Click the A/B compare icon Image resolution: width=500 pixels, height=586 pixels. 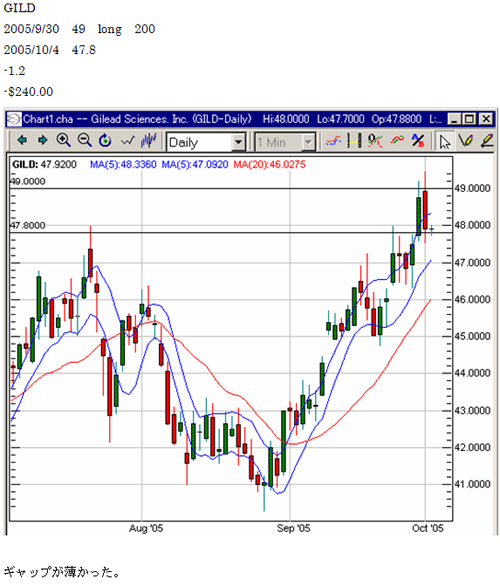pyautogui.click(x=418, y=141)
